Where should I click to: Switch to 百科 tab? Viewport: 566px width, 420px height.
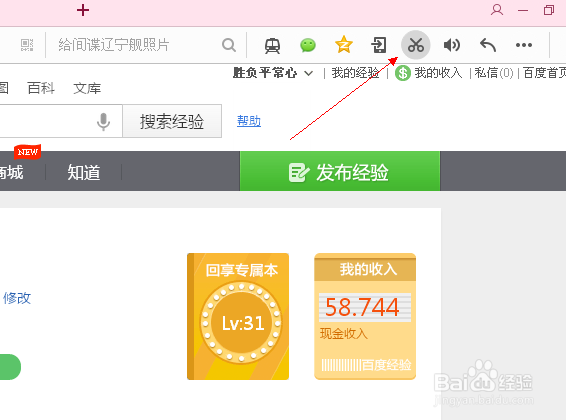click(41, 88)
